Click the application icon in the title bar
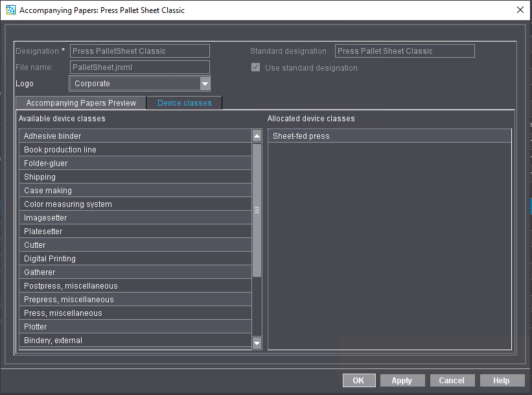The width and height of the screenshot is (532, 395). tap(10, 10)
